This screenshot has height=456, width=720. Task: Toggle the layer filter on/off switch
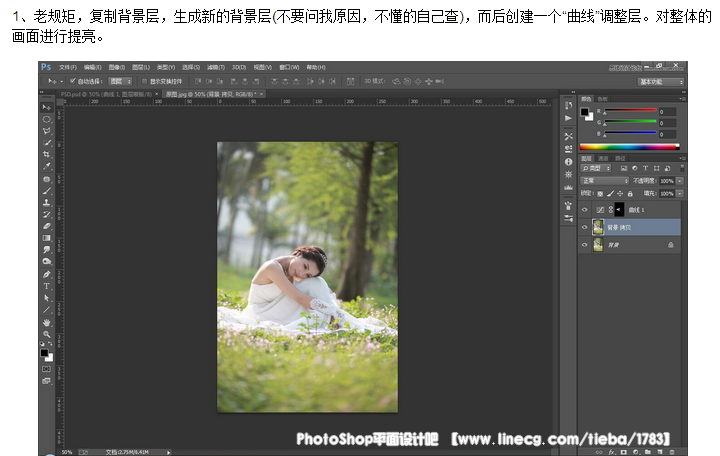[x=682, y=168]
